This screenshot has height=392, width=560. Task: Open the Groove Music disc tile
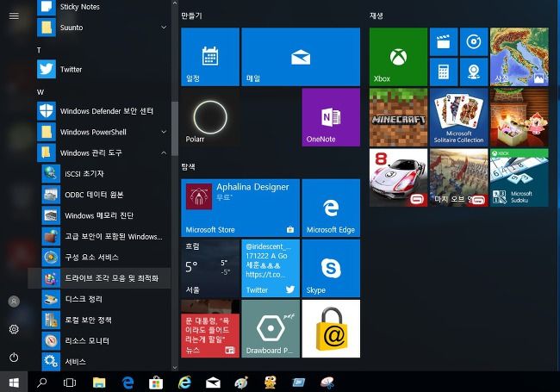coord(474,41)
